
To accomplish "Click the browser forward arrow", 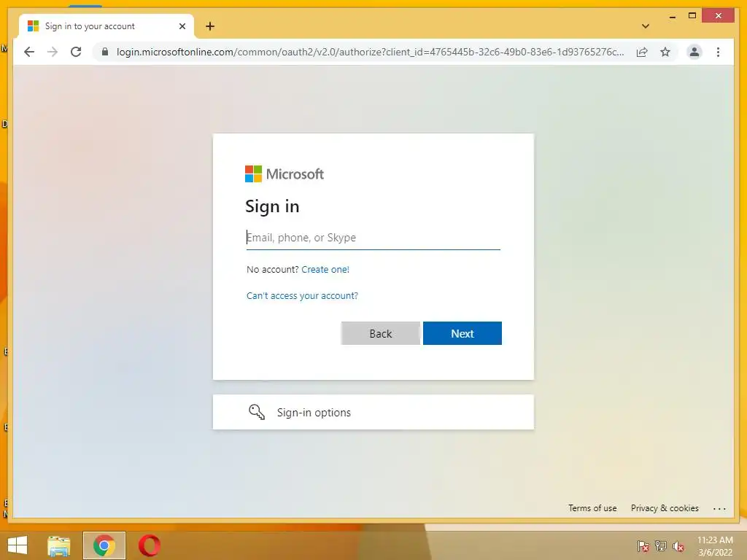I will [53, 52].
